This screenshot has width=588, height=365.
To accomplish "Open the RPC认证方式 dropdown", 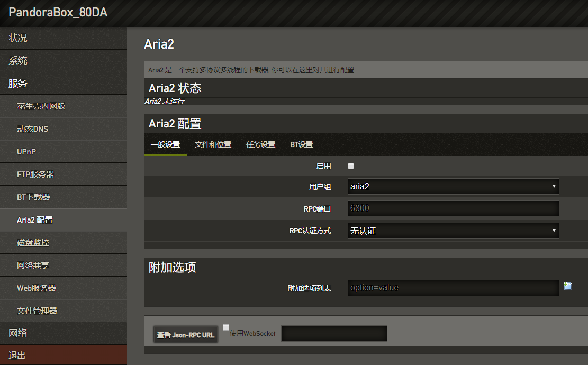I will click(x=454, y=231).
